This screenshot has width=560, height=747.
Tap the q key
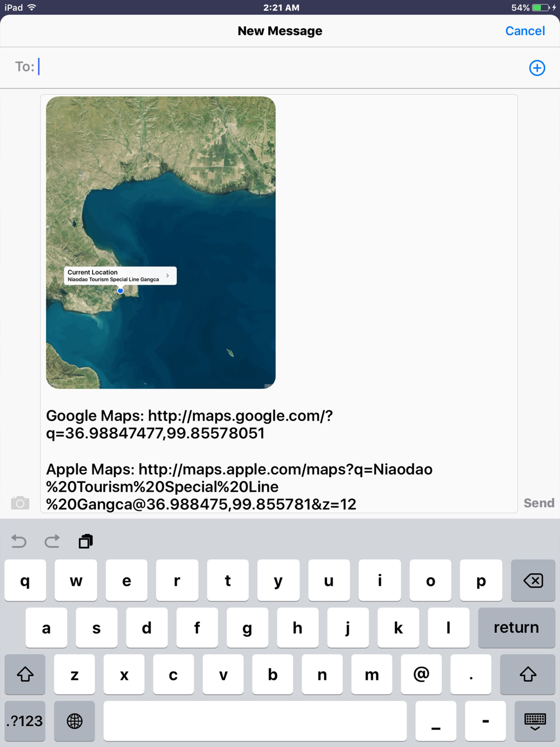click(x=25, y=581)
